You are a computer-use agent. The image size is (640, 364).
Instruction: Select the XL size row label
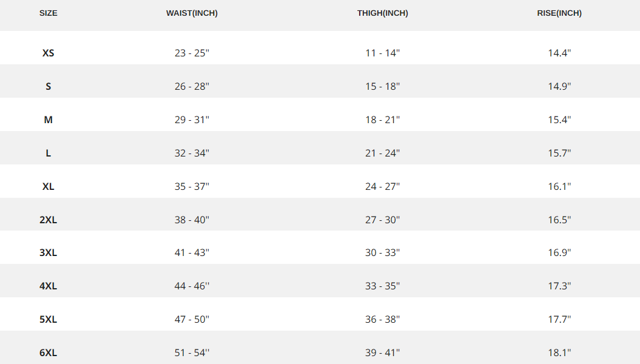pyautogui.click(x=49, y=186)
